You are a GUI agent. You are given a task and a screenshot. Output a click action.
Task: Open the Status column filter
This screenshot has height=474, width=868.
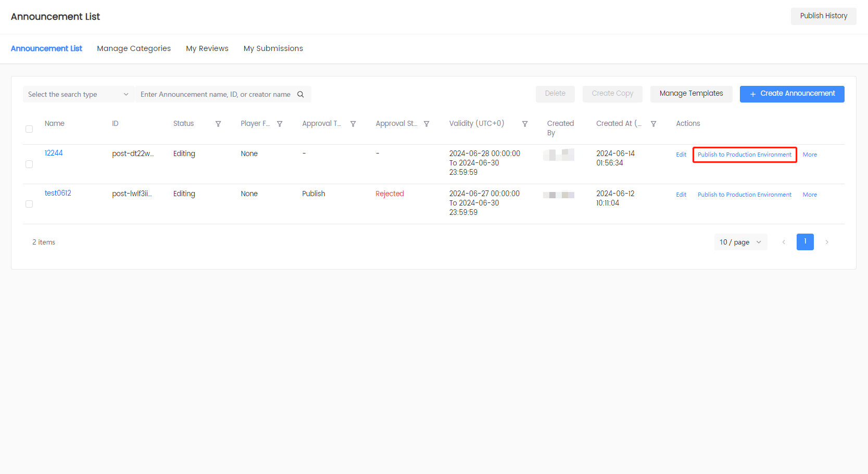pyautogui.click(x=218, y=124)
